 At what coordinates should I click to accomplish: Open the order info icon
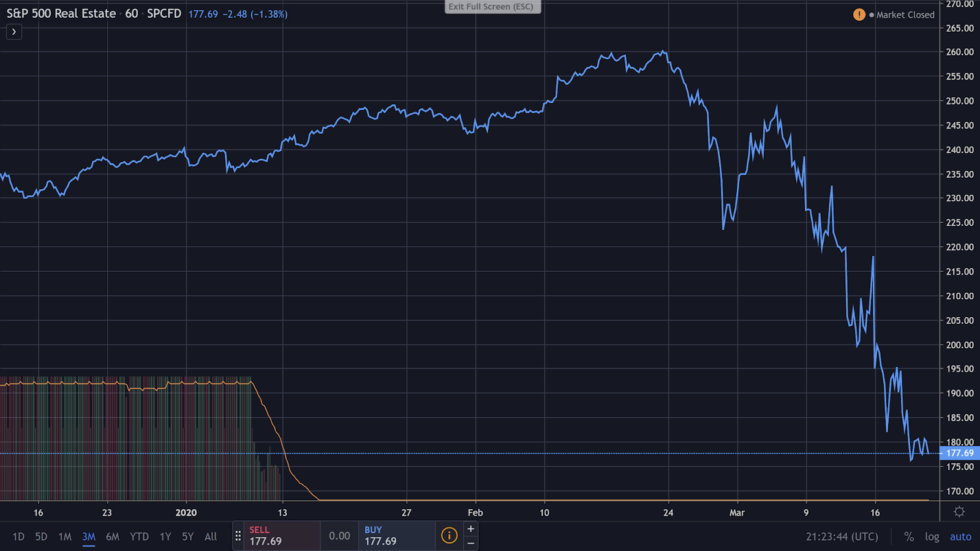(x=450, y=536)
